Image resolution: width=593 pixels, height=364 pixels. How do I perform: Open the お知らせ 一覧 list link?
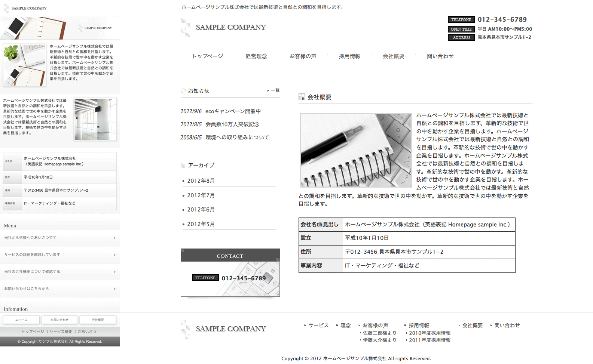[275, 90]
